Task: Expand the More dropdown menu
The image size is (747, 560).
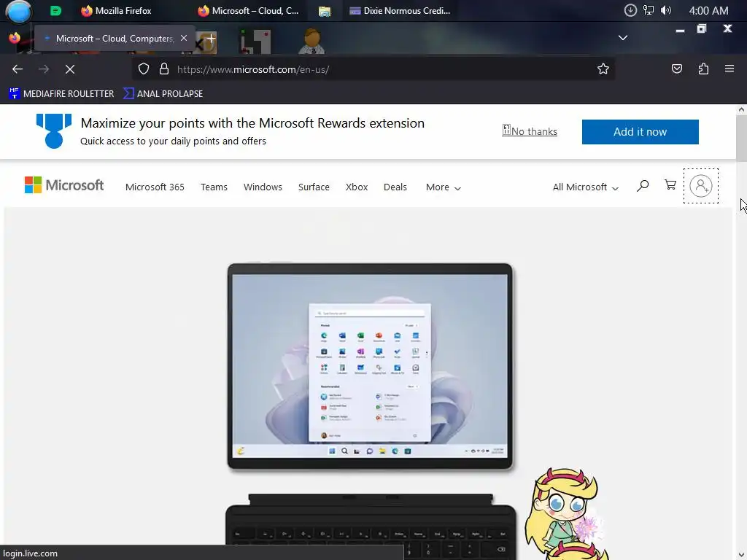Action: [443, 187]
